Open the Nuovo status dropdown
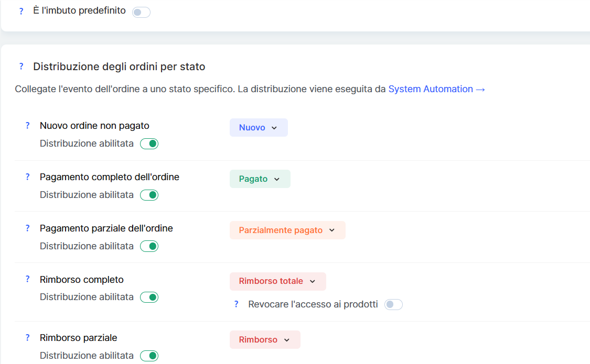This screenshot has height=364, width=590. (x=259, y=128)
